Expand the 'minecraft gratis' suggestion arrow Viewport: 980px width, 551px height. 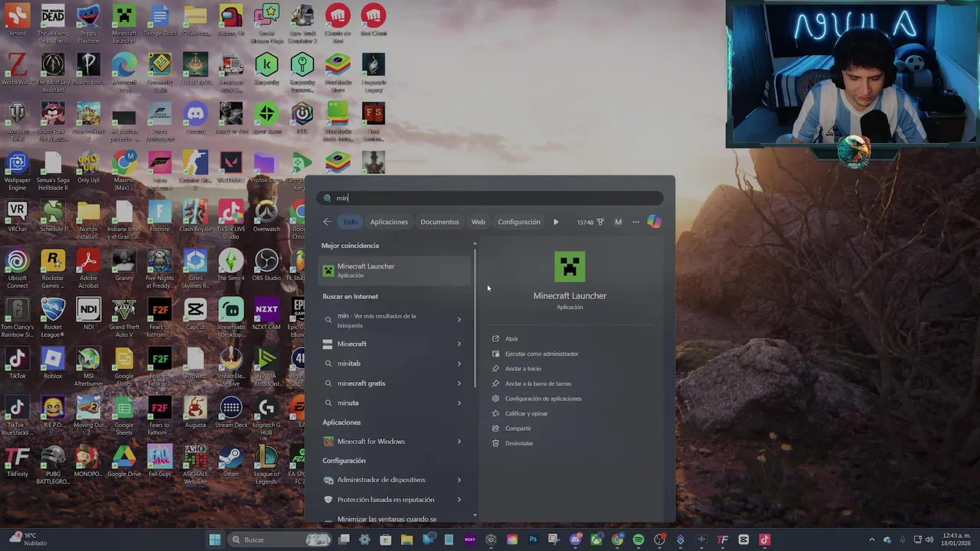pyautogui.click(x=459, y=383)
